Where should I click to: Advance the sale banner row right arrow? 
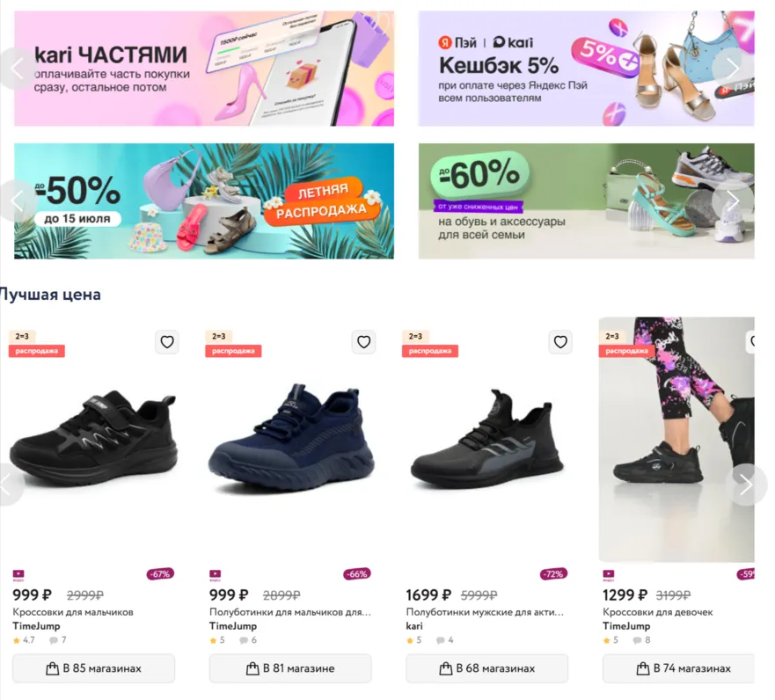click(x=733, y=201)
